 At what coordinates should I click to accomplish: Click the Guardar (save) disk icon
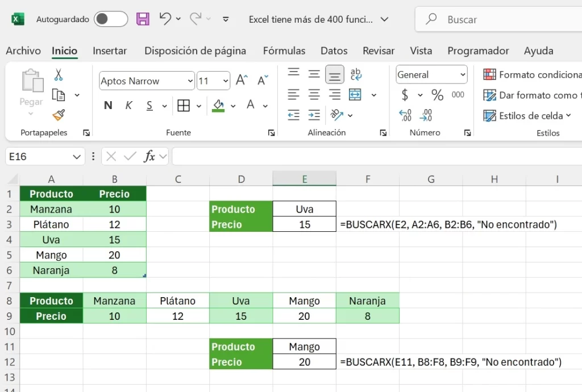pyautogui.click(x=143, y=19)
